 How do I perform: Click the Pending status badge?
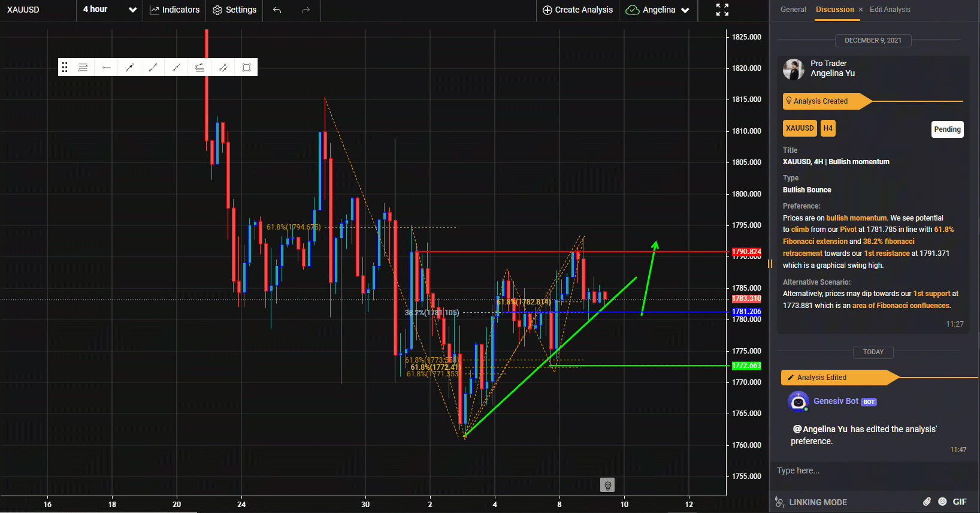(x=947, y=129)
